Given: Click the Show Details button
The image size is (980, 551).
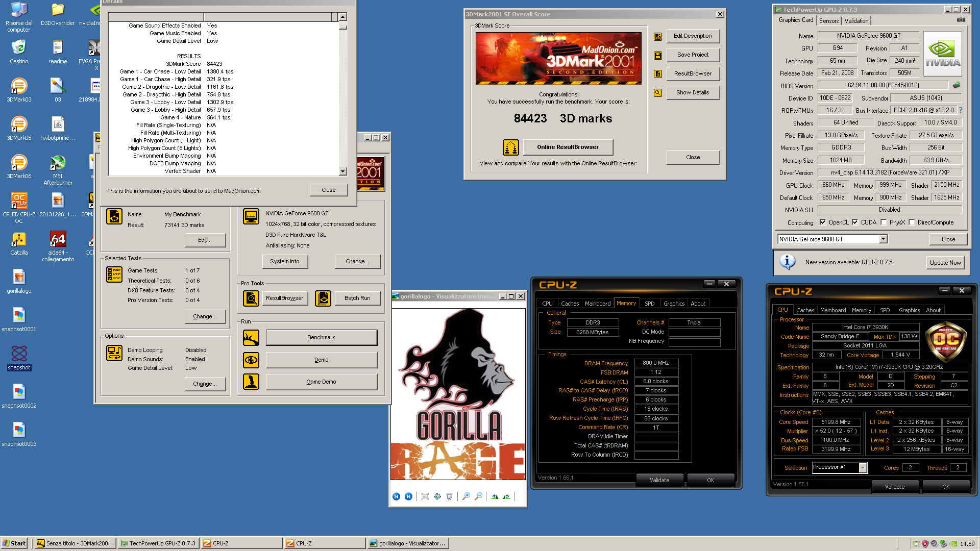Looking at the screenshot, I should [x=693, y=93].
